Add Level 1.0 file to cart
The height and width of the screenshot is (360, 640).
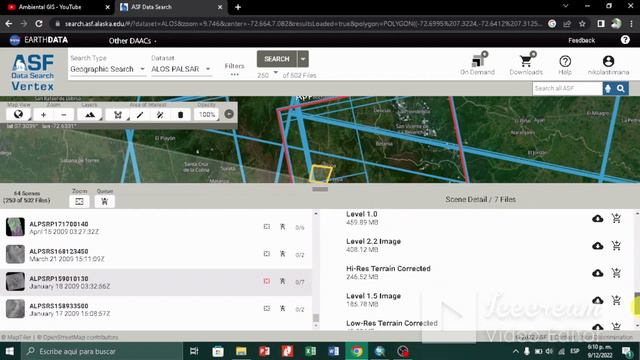coord(616,218)
